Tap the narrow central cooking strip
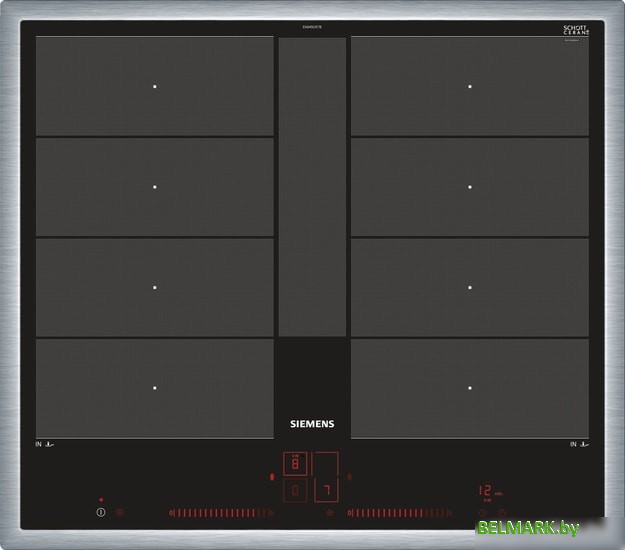The width and height of the screenshot is (625, 550). point(312,187)
